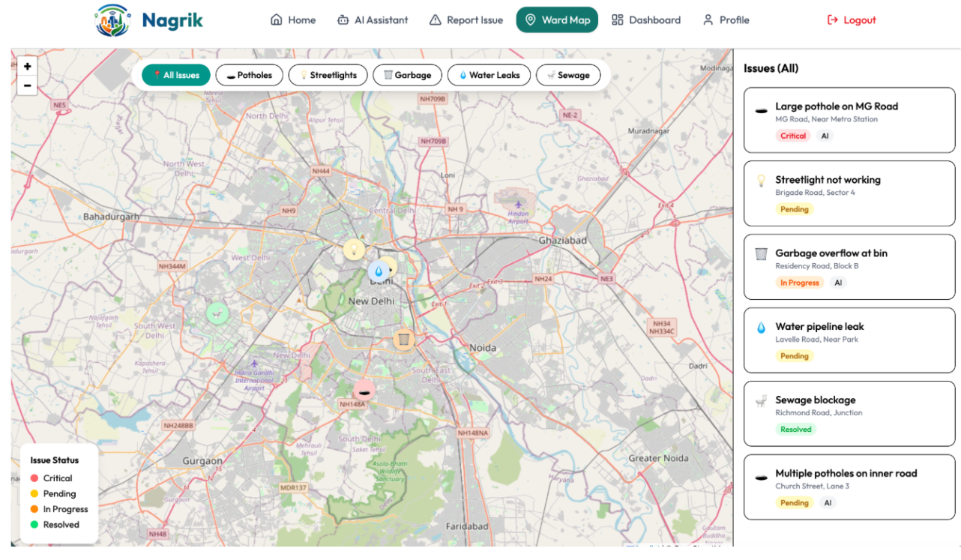Click Pending badge on Multiple potholes card
The height and width of the screenshot is (560, 961).
click(795, 503)
